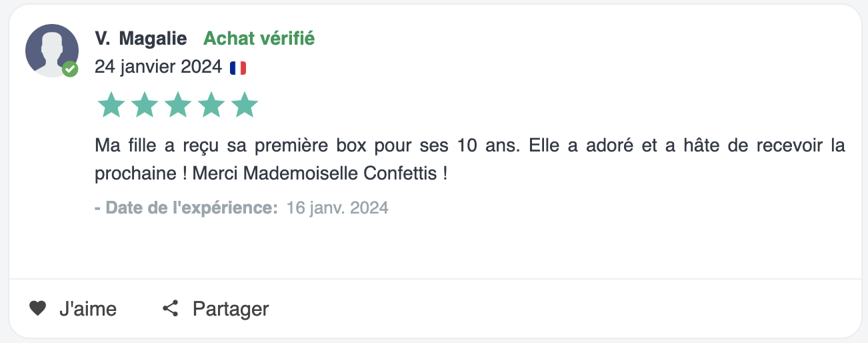The image size is (868, 343).
Task: Click the J'aime button label
Action: pyautogui.click(x=88, y=309)
